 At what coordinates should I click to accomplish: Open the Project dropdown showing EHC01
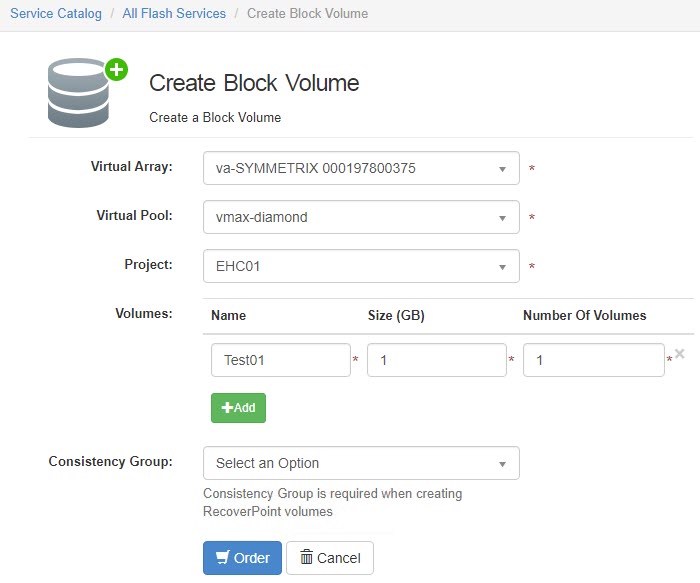[x=361, y=267]
